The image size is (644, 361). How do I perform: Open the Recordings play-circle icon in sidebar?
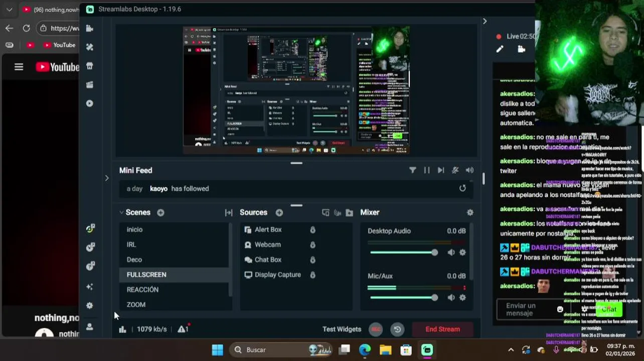[x=90, y=103]
